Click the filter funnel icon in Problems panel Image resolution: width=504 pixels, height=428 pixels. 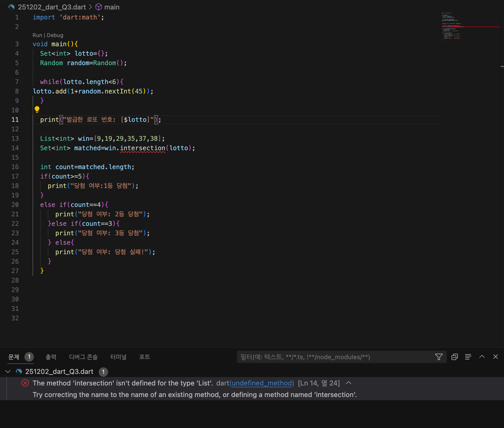(x=439, y=357)
